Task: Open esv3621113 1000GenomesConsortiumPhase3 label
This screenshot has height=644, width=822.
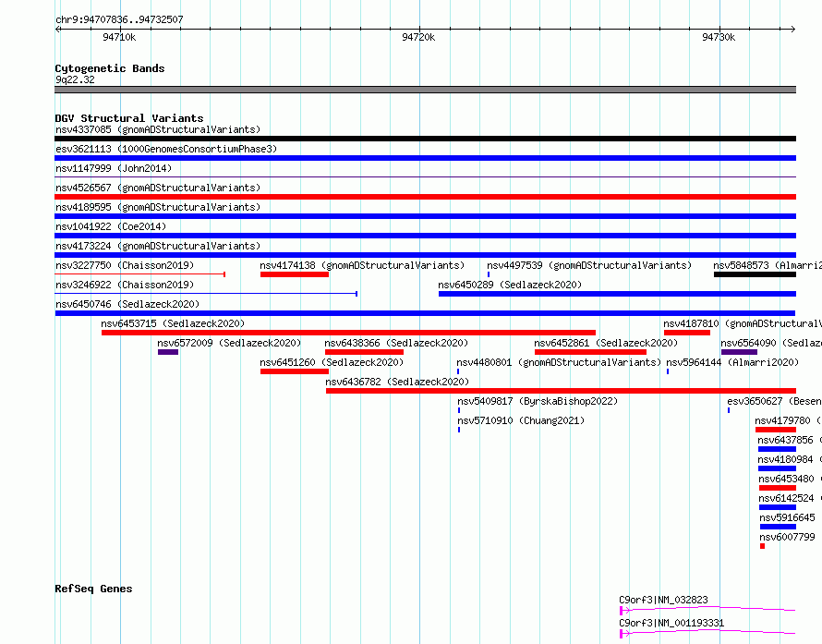Action: click(166, 149)
